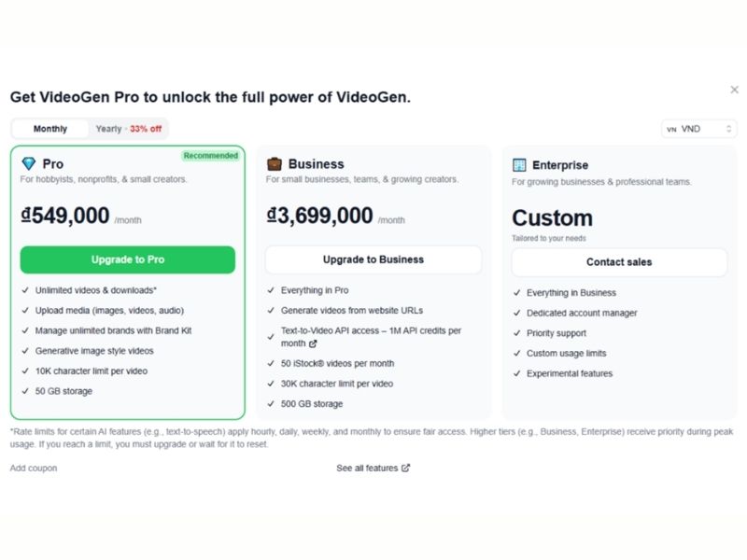Image resolution: width=747 pixels, height=560 pixels.
Task: Click the VN flag icon in currency selector
Action: 671,130
